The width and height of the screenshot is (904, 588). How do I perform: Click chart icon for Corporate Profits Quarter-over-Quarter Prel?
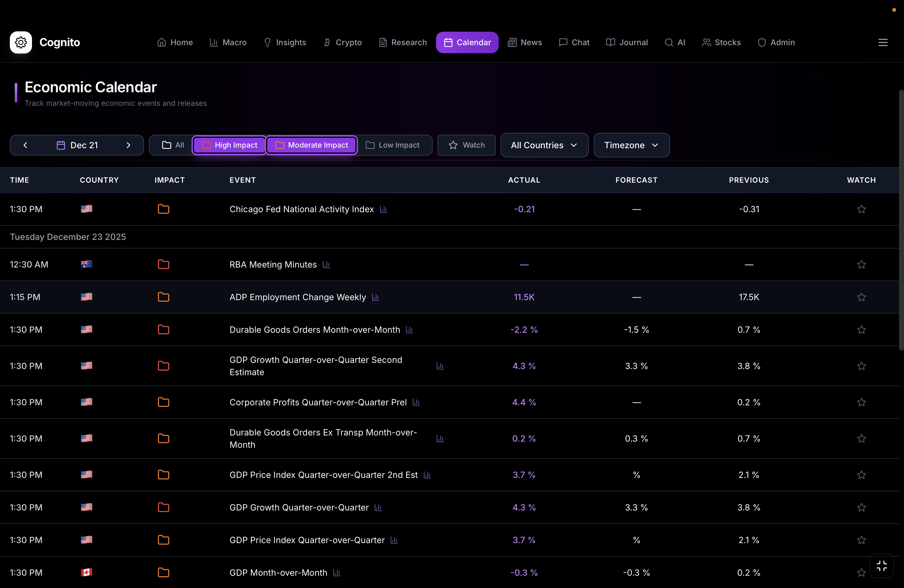pos(416,402)
